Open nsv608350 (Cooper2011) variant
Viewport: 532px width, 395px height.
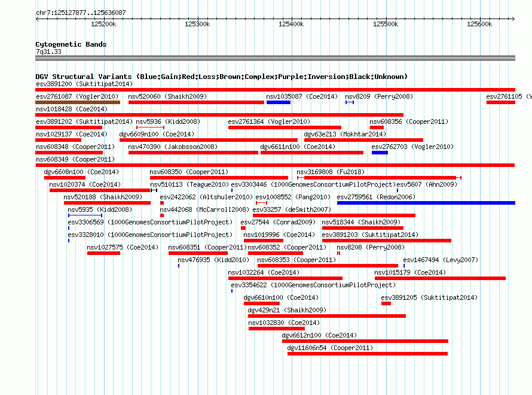tap(189, 172)
